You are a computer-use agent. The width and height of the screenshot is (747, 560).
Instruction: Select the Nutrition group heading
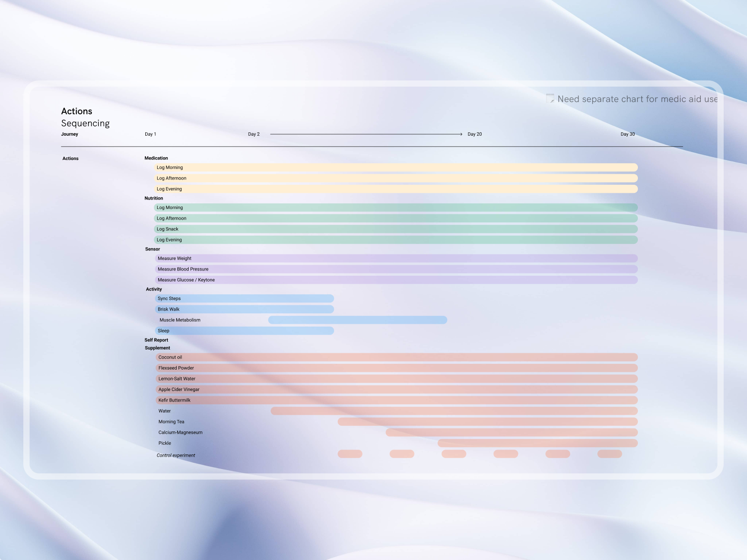(x=154, y=198)
